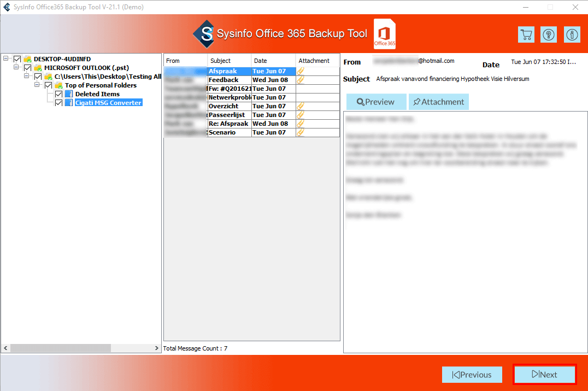Screen dimensions: 588x391
Task: Uncheck the MICROSOFT OUTLOOK (.pst) checkbox
Action: [x=28, y=68]
